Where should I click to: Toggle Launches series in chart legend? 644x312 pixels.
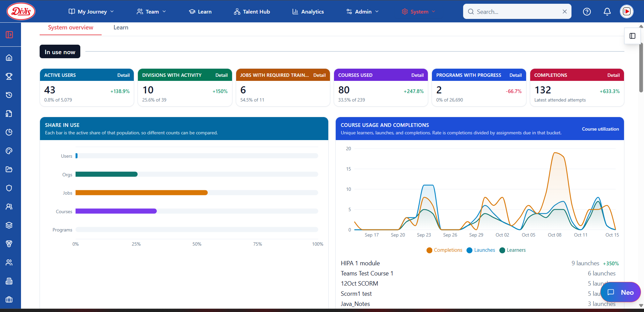481,250
